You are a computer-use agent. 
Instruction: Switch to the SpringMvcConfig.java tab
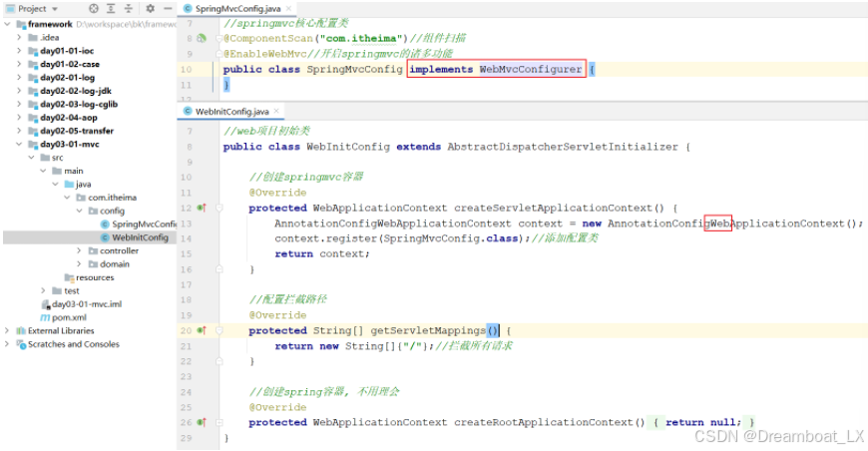tap(237, 9)
